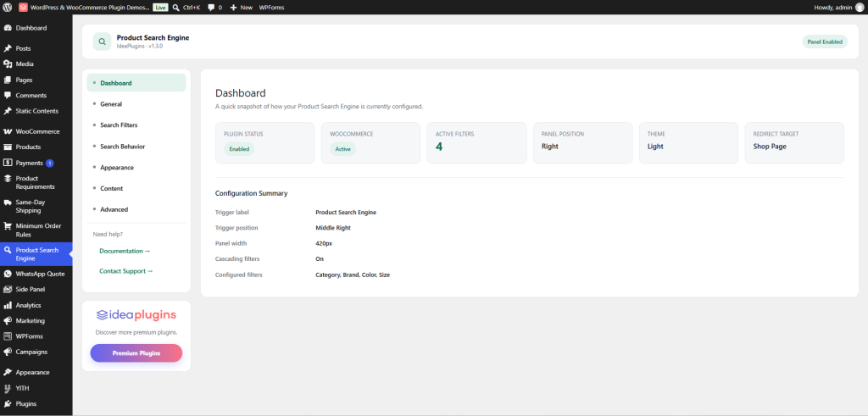Click the Payments dollar icon

click(x=8, y=163)
